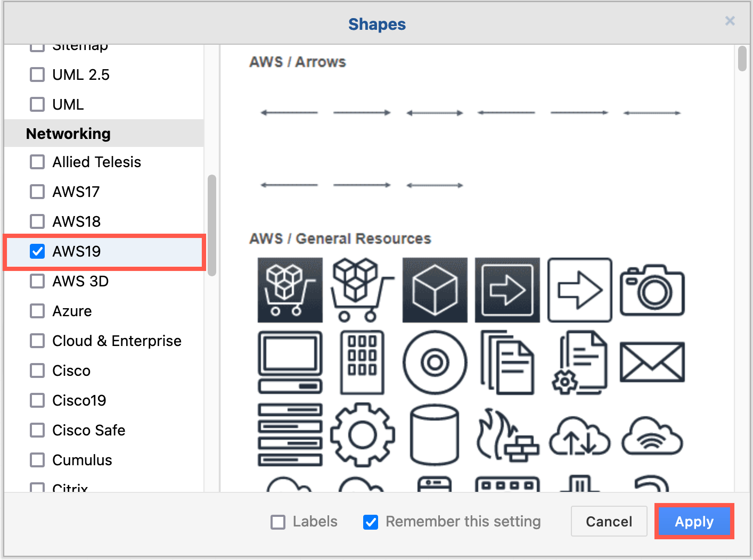Check the Labels checkbox
This screenshot has width=753, height=560.
pyautogui.click(x=277, y=522)
